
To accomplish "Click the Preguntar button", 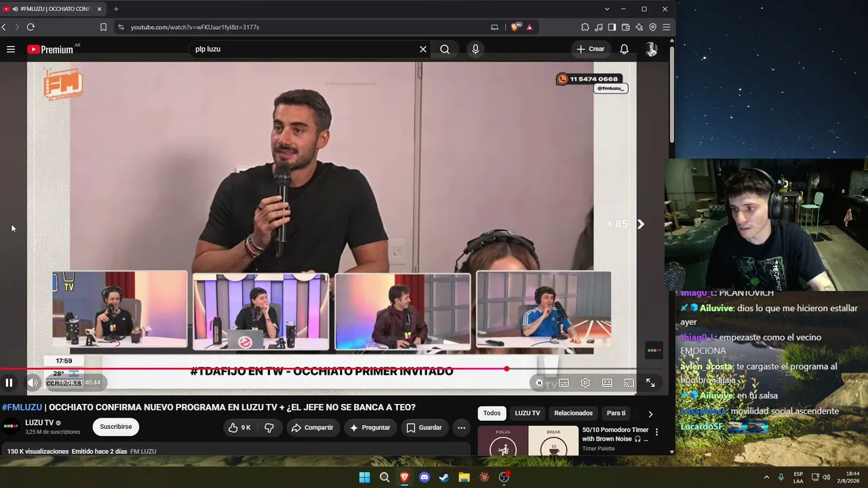I will [x=370, y=428].
